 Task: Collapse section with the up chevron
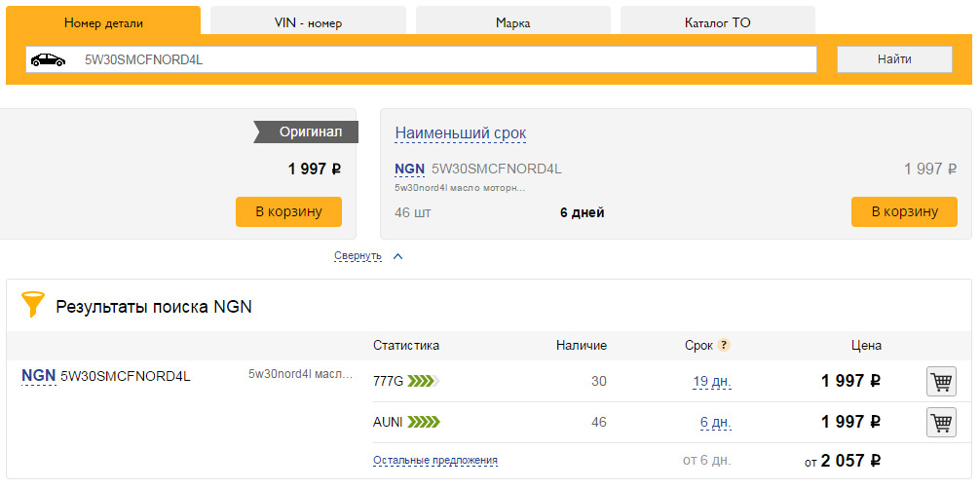tap(398, 256)
